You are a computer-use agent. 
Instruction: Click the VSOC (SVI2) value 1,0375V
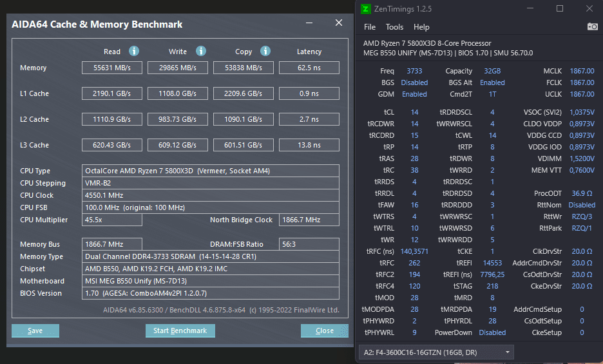(582, 112)
